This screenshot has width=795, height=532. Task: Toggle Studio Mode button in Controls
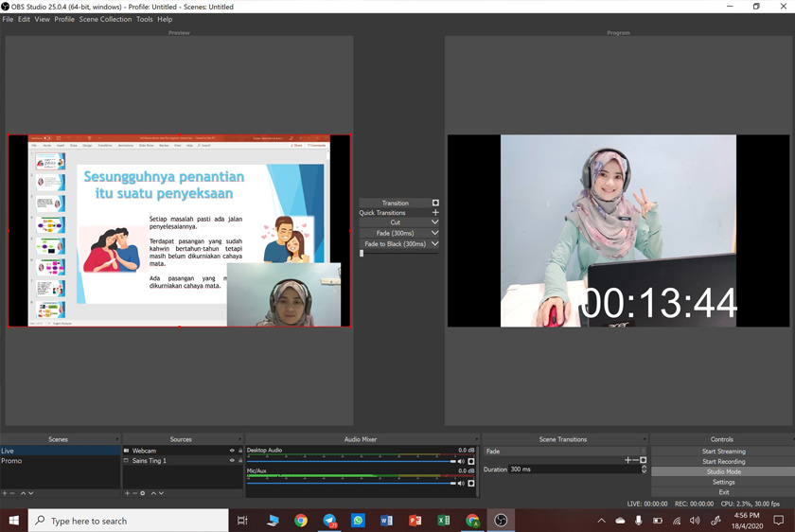click(x=723, y=471)
